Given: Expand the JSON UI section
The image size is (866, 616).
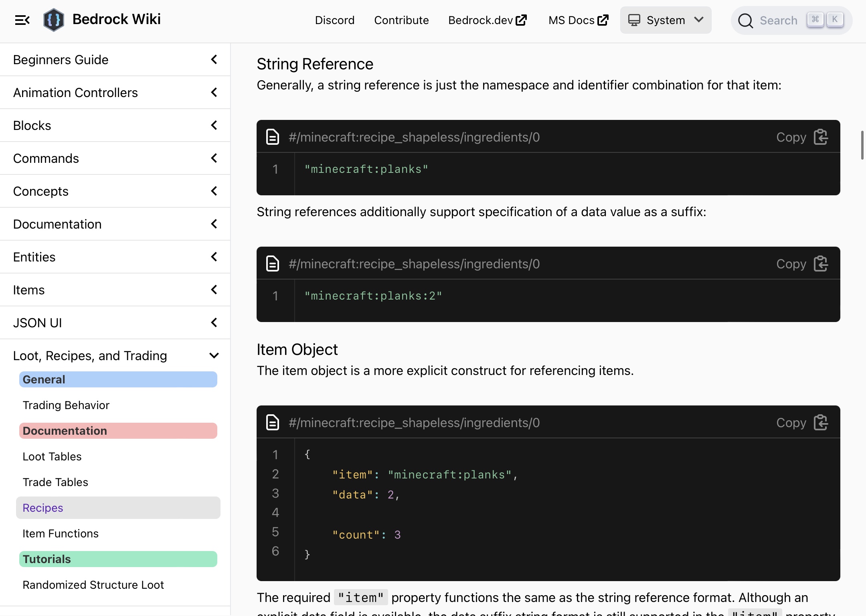Looking at the screenshot, I should pyautogui.click(x=115, y=323).
